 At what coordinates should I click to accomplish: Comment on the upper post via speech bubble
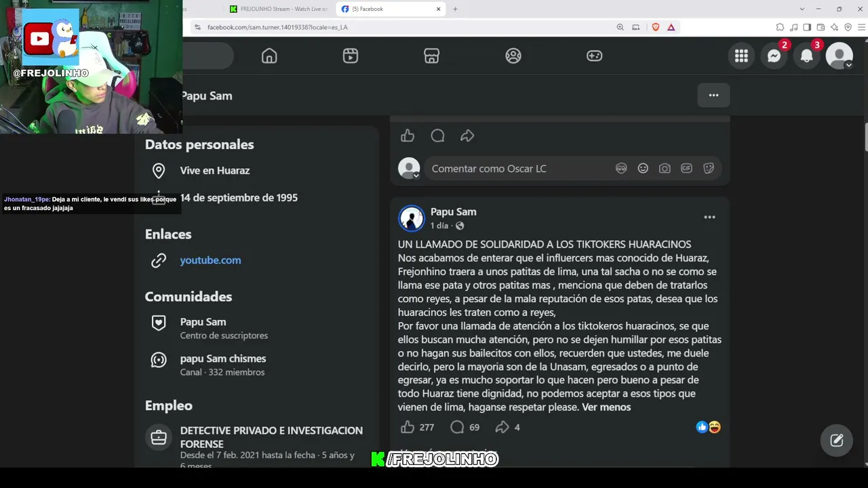[x=437, y=136]
